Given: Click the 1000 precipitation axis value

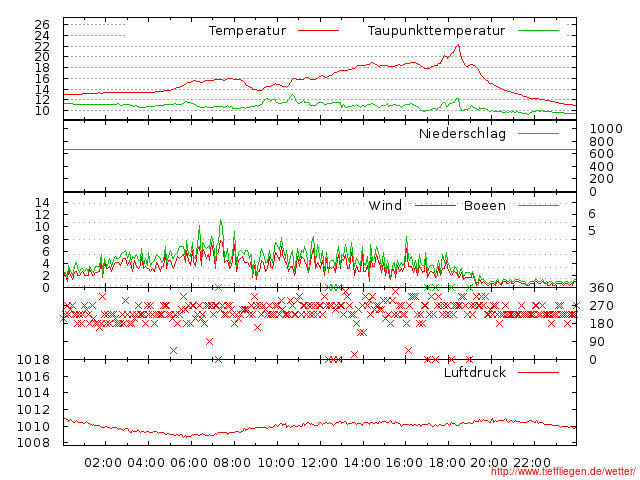Looking at the screenshot, I should 606,129.
